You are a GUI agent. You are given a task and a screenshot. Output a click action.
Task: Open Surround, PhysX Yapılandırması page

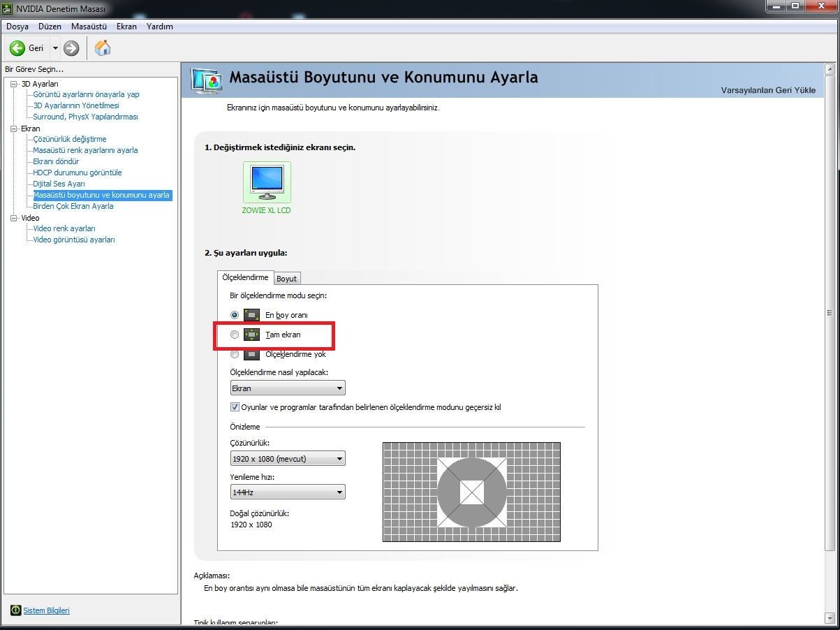86,117
